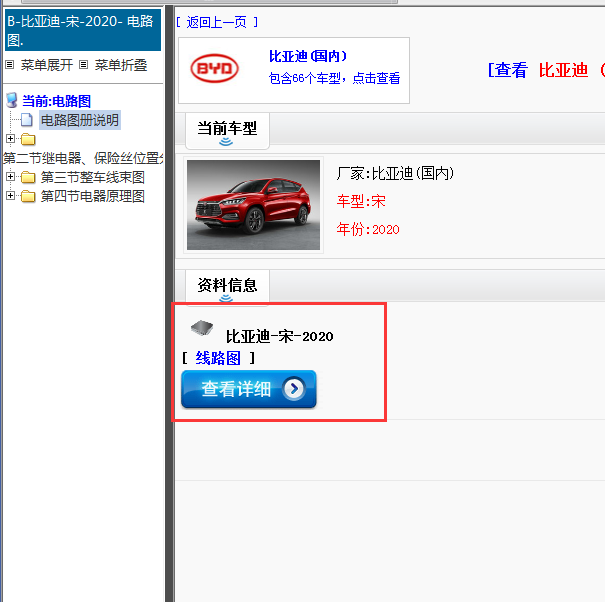
Task: Click the folder icon of 第三节整车线束图
Action: [x=28, y=178]
